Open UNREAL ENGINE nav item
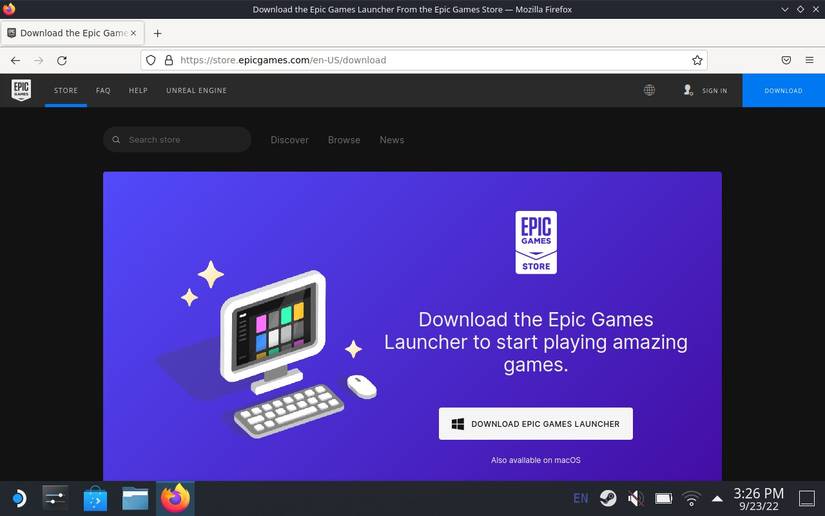The height and width of the screenshot is (516, 825). [x=196, y=90]
